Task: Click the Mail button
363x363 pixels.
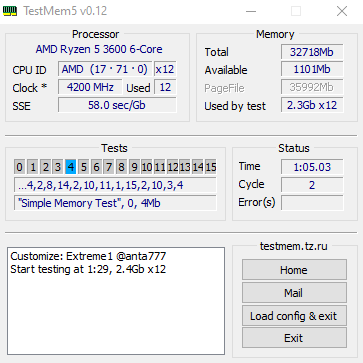Action: click(294, 293)
